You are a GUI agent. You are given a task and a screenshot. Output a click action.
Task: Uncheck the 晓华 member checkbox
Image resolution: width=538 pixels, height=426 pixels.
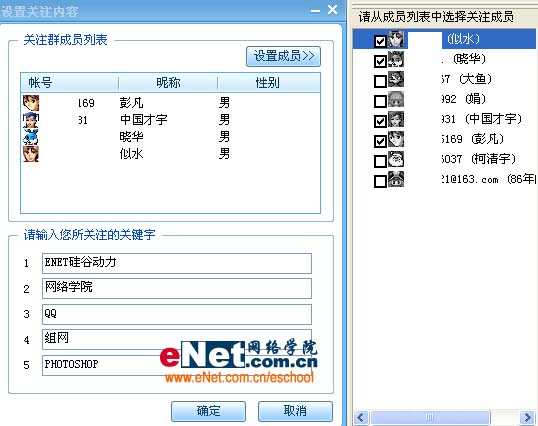click(x=380, y=61)
